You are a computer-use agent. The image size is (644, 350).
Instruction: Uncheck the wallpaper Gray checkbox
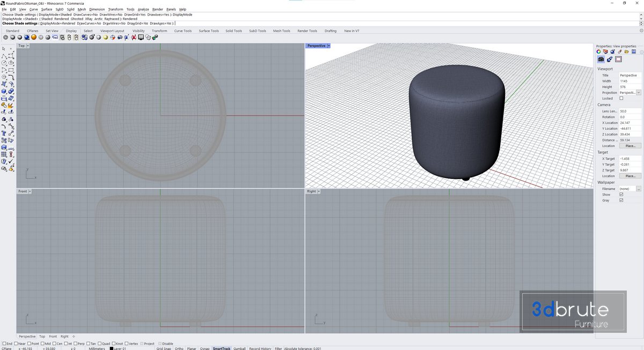click(621, 200)
